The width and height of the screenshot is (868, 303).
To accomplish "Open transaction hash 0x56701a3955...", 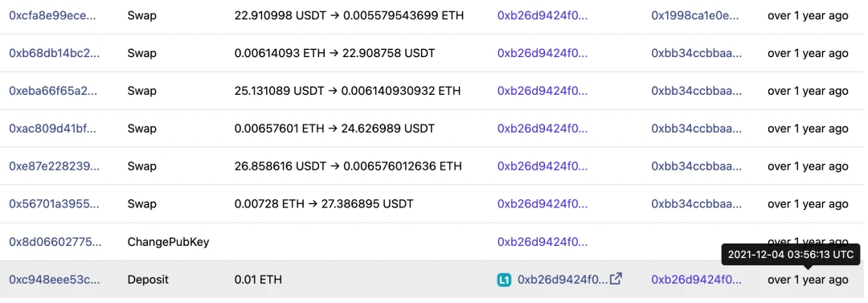I will point(55,204).
